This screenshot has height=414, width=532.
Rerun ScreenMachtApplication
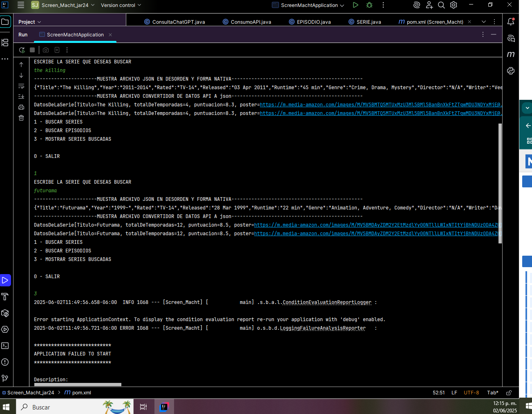[x=22, y=50]
